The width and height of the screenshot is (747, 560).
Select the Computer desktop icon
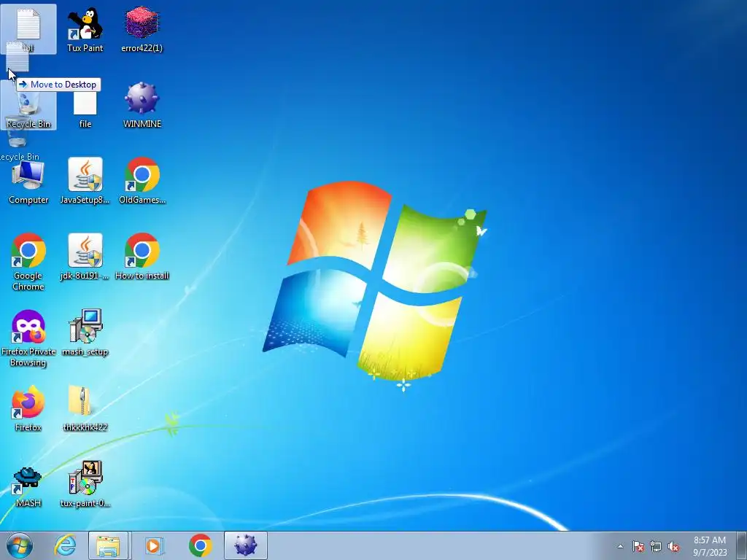click(28, 182)
